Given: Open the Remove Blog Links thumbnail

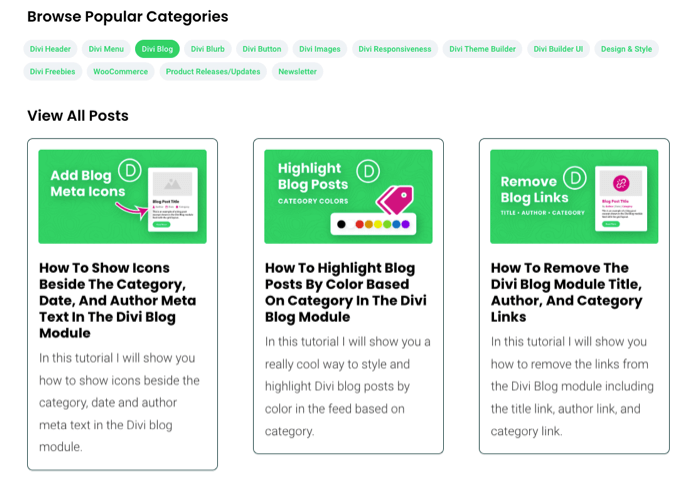Looking at the screenshot, I should pyautogui.click(x=574, y=196).
